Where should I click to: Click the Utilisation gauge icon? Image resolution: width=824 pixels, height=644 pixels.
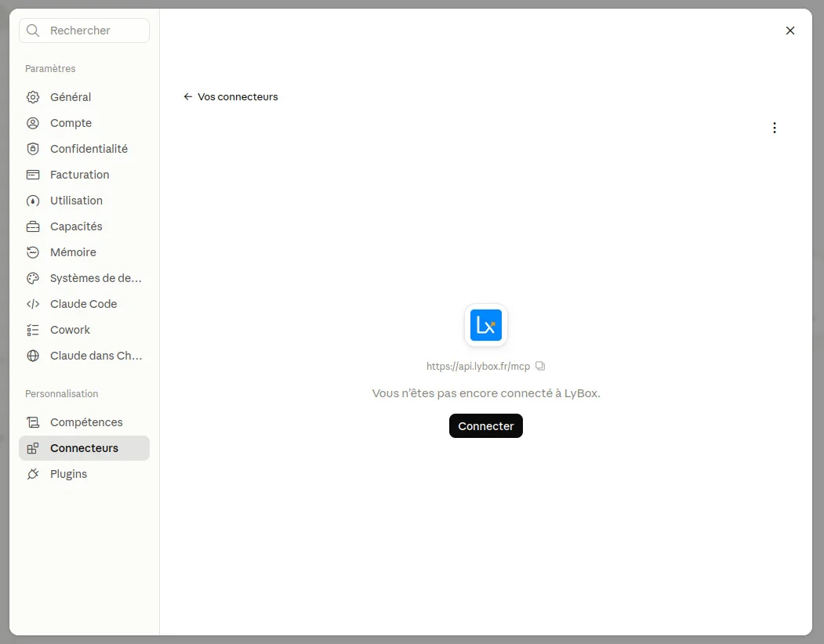coord(33,201)
